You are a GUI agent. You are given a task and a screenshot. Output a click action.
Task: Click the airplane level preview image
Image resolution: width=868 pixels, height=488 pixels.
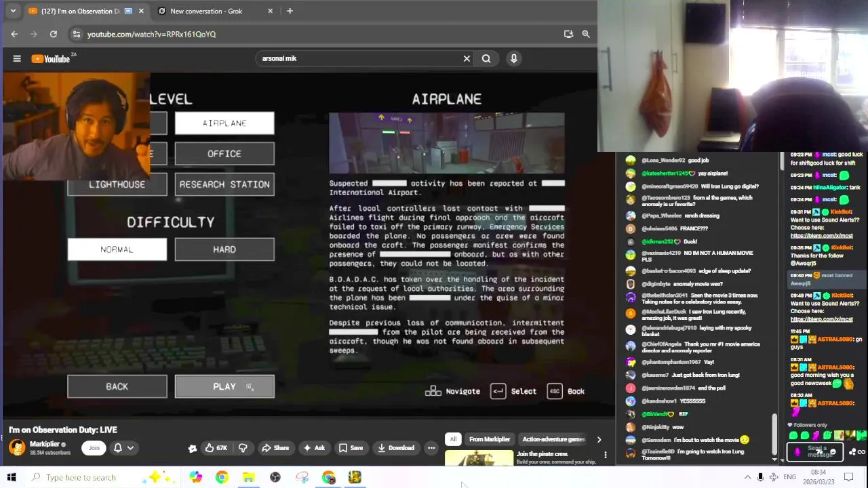pos(447,143)
